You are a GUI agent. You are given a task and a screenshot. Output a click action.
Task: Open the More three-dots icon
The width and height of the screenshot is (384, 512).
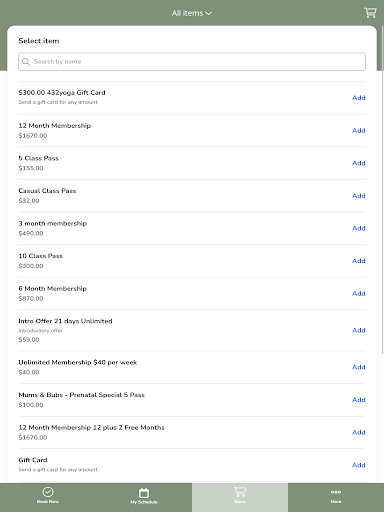point(336,492)
